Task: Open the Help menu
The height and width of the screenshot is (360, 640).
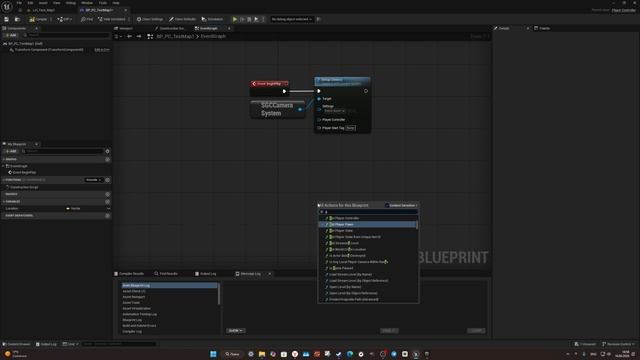Action: click(116, 3)
